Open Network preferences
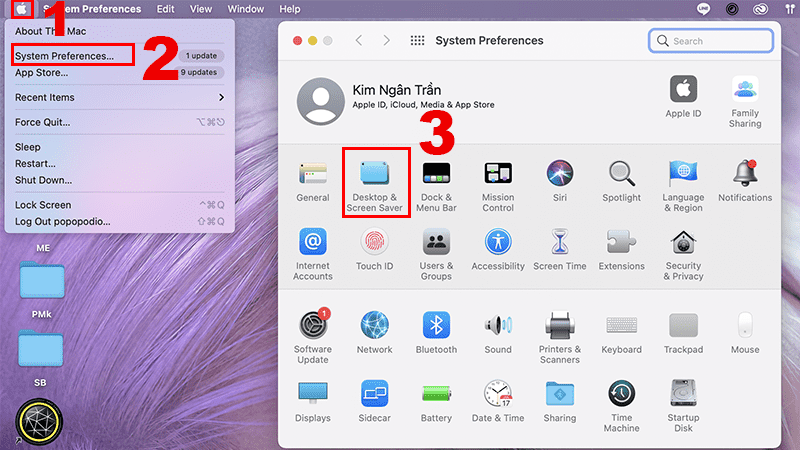The image size is (800, 450). tap(374, 333)
